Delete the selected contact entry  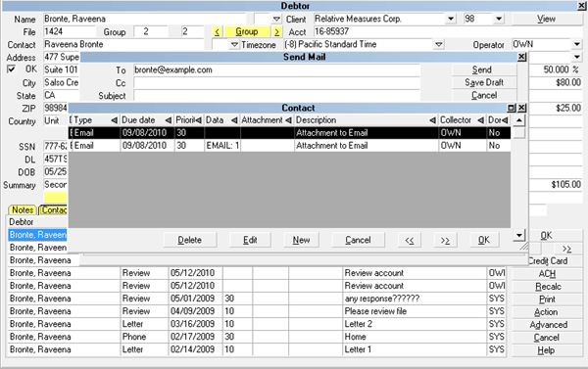tap(190, 240)
